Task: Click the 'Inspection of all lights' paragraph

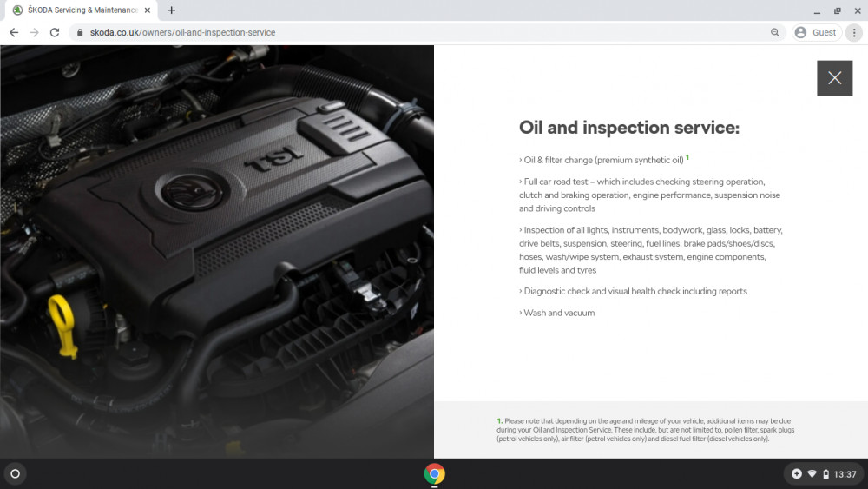Action: [651, 250]
